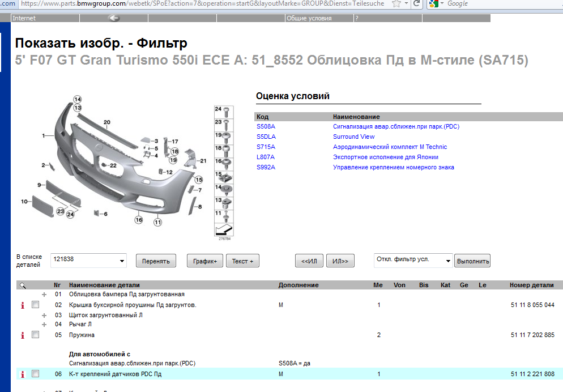Tick the checkbox for part 02

tap(35, 304)
